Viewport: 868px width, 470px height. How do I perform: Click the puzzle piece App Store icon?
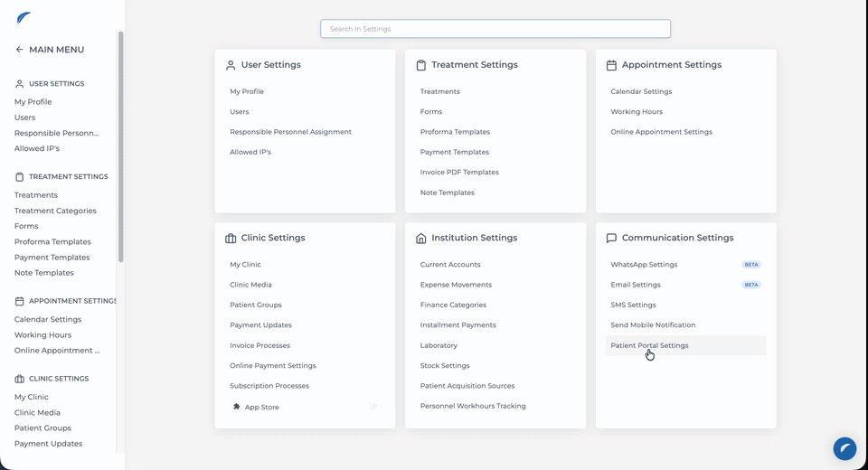[x=236, y=407]
